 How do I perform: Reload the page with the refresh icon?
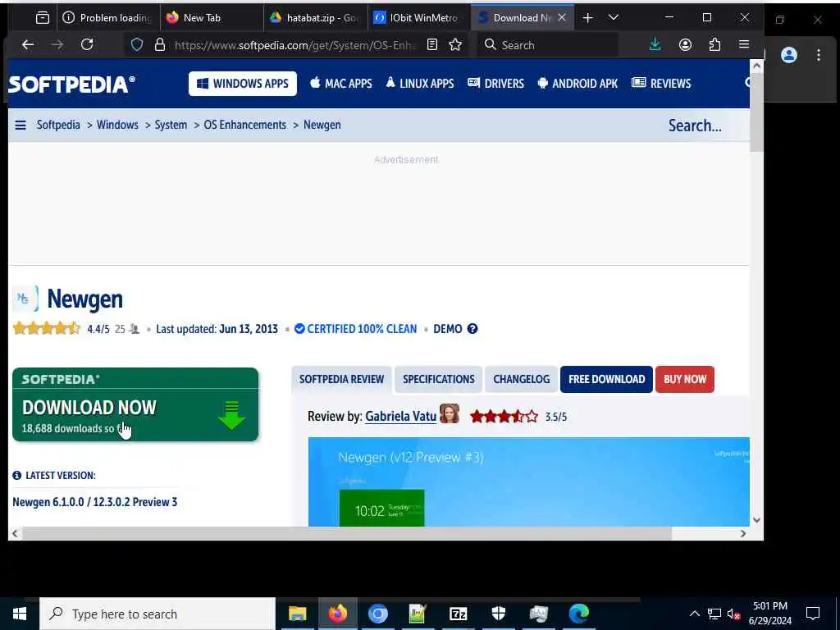tap(87, 45)
